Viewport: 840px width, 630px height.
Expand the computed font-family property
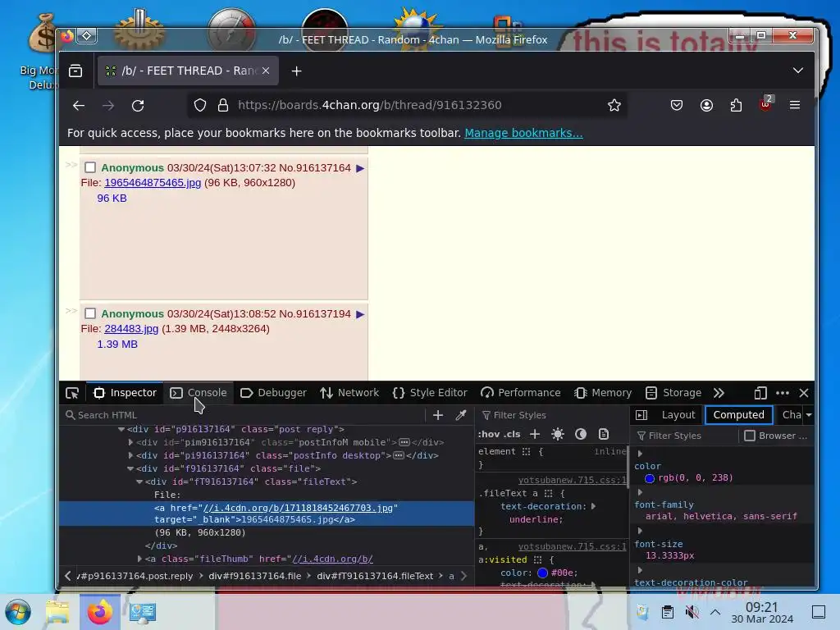(x=640, y=492)
